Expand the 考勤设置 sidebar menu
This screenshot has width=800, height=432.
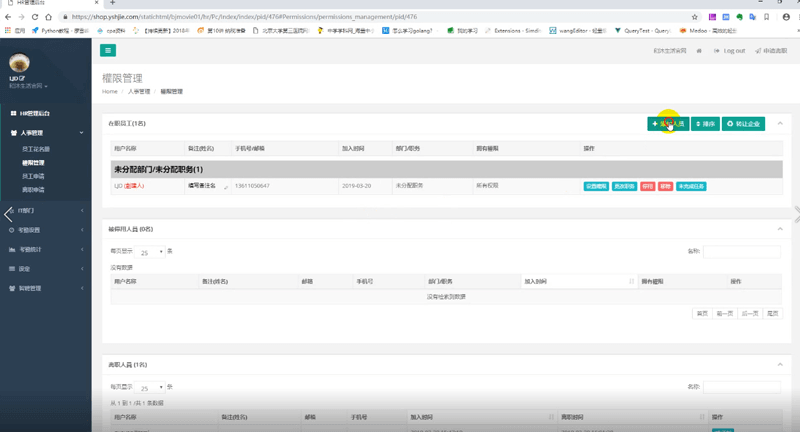[x=45, y=230]
